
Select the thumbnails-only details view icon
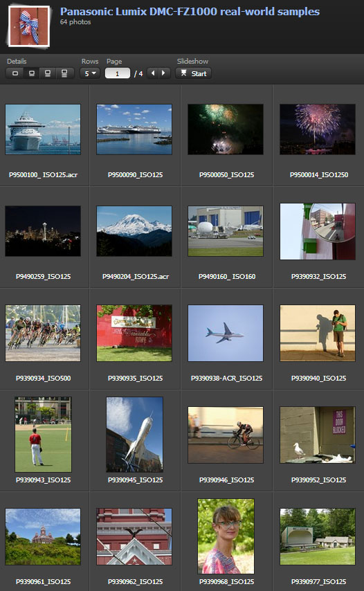[x=15, y=73]
